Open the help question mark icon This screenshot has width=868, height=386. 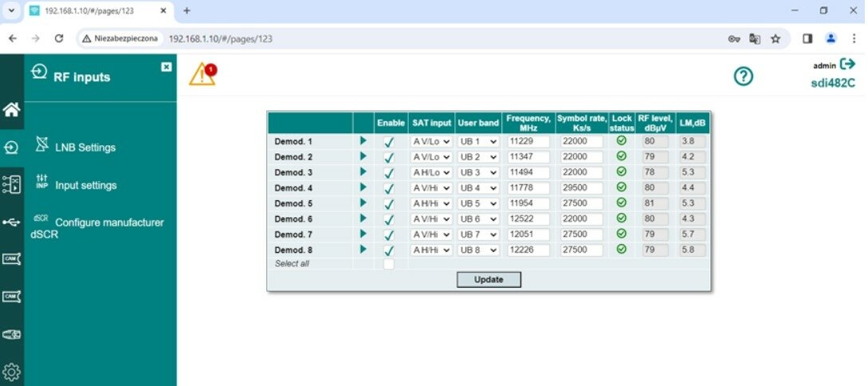(744, 77)
